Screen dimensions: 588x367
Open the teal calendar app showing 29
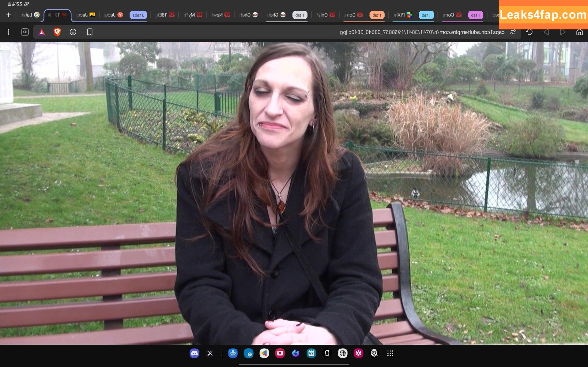coord(311,353)
